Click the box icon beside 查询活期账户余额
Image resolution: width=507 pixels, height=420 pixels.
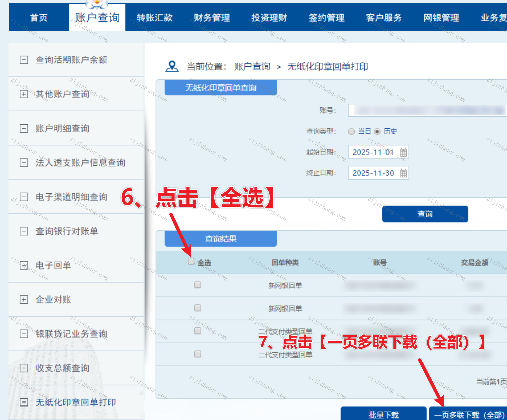[x=24, y=60]
